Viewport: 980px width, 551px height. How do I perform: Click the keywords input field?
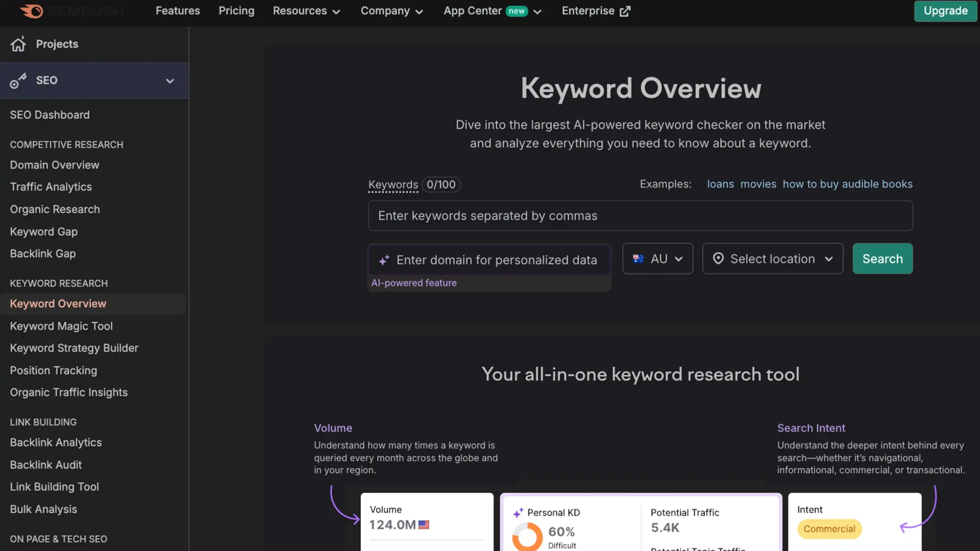640,216
